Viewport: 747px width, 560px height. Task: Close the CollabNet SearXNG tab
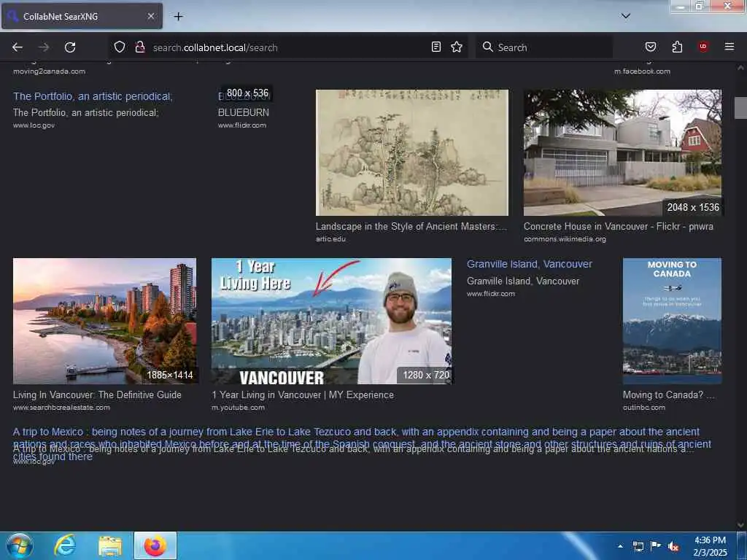150,16
